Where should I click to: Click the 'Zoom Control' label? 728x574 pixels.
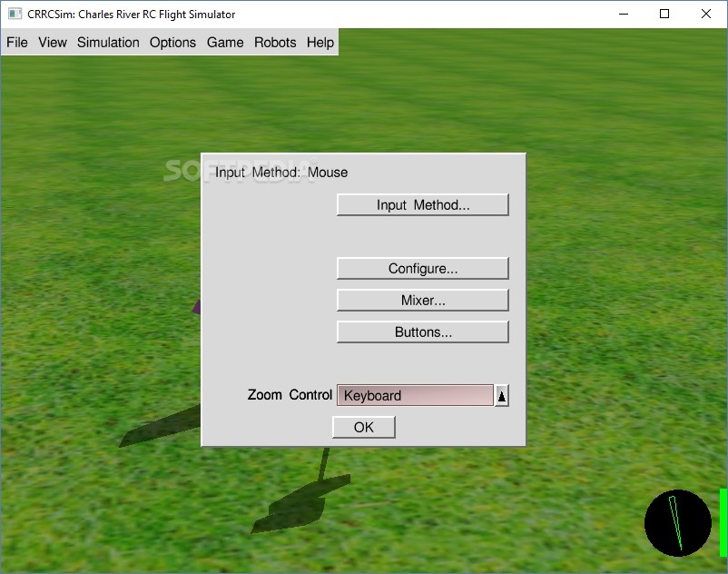(290, 395)
